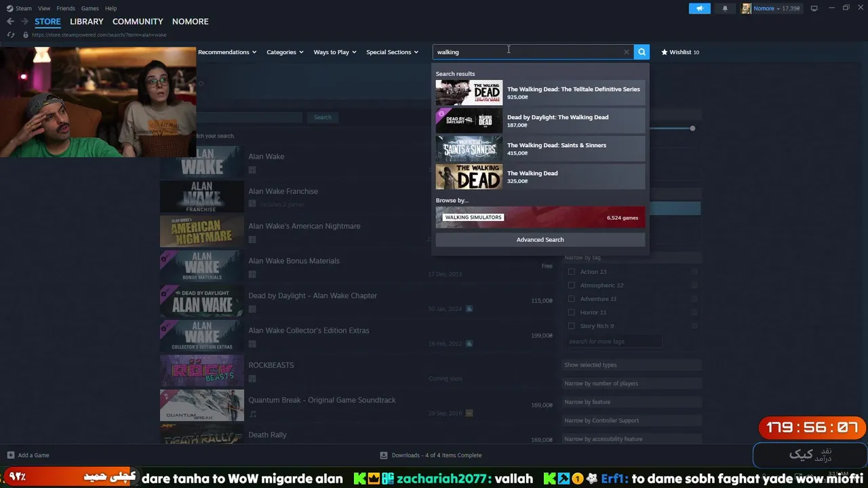Check the Adventure tag filter
This screenshot has height=488, width=868.
pos(571,299)
